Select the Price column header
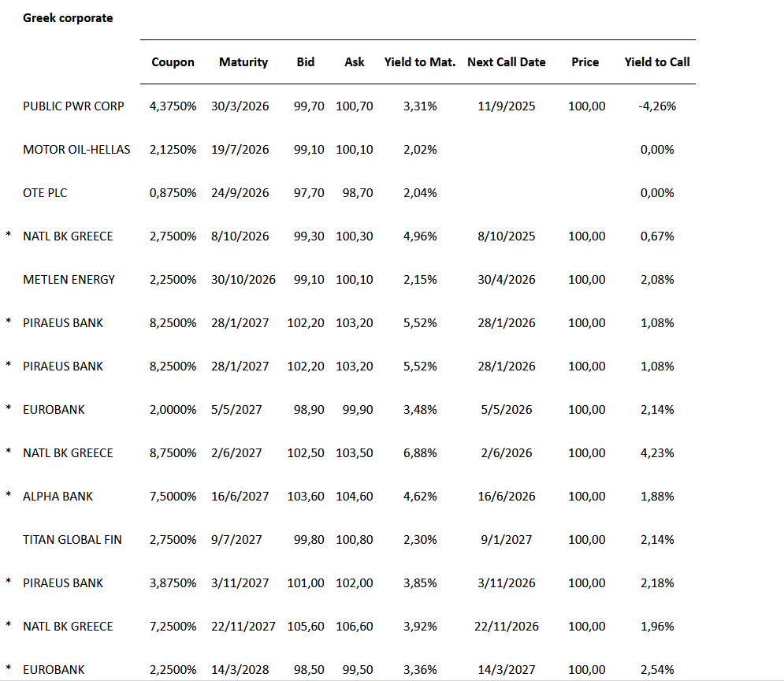 [x=585, y=62]
